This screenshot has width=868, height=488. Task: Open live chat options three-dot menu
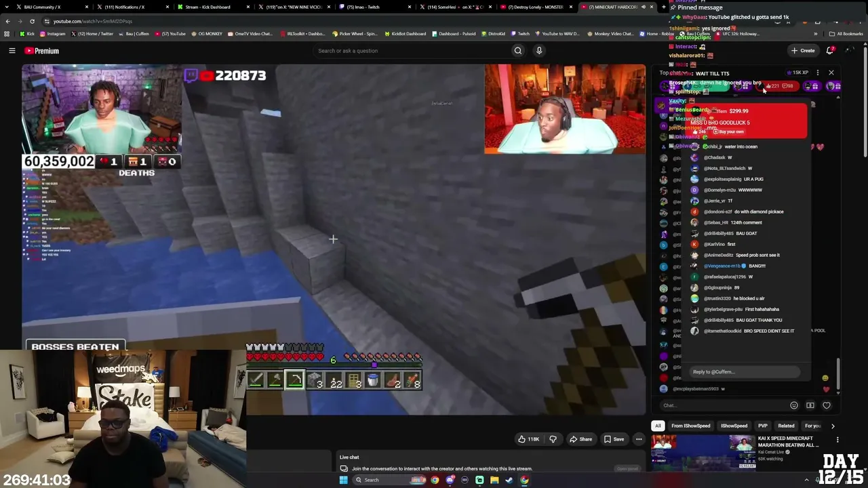(x=818, y=73)
